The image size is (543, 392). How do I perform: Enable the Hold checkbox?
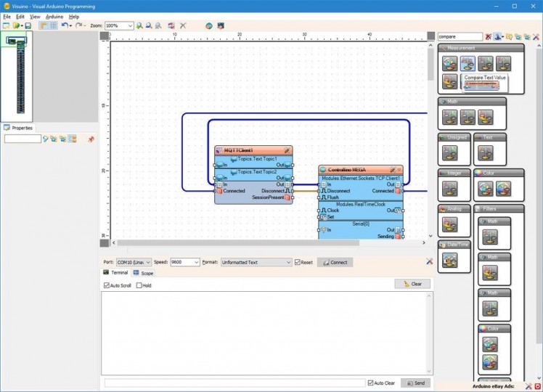(x=139, y=285)
